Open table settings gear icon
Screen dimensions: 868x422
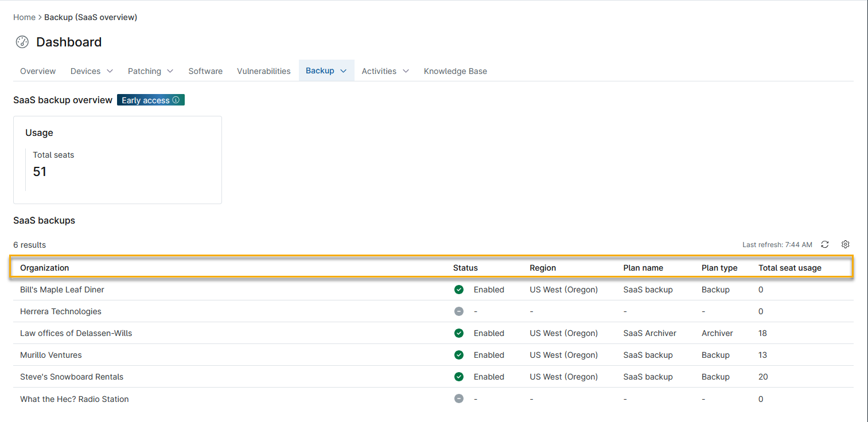845,244
